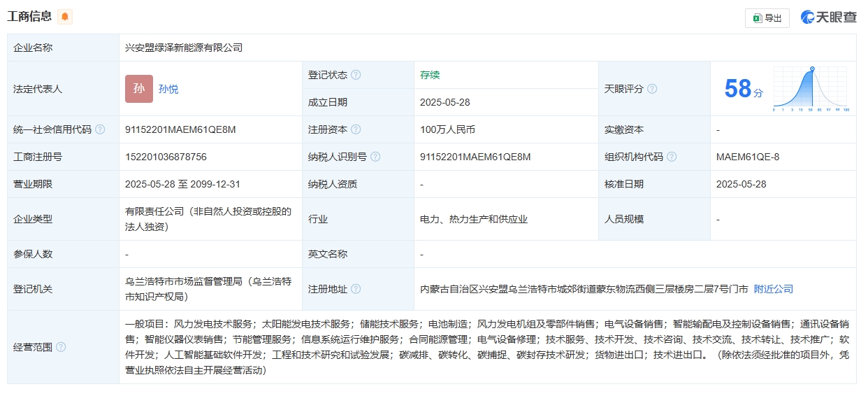Click the 存续 status text

pyautogui.click(x=430, y=75)
